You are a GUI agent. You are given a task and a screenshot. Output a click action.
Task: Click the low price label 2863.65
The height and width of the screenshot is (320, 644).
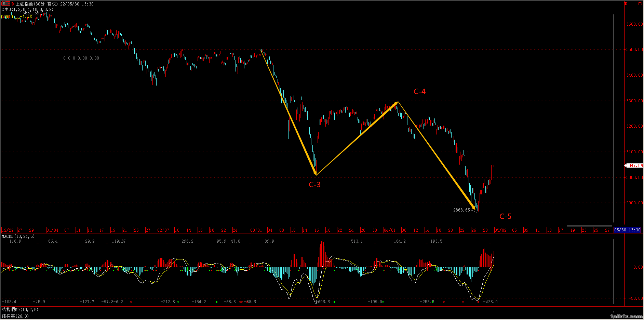click(x=461, y=210)
